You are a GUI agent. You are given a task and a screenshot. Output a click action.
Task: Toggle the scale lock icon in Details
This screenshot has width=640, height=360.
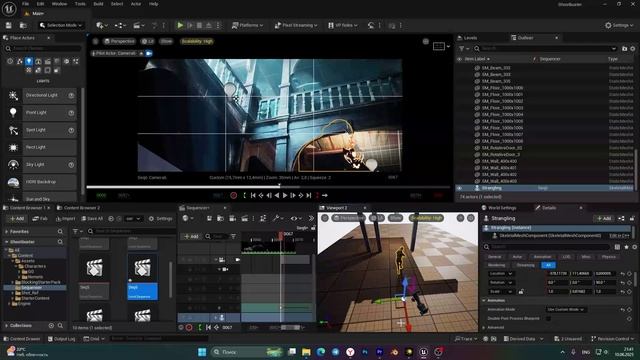(521, 292)
